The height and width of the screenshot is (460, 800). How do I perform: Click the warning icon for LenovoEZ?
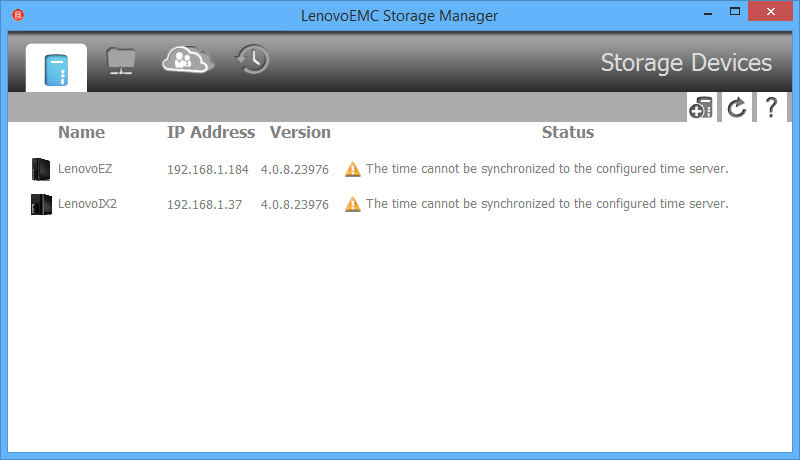point(352,169)
